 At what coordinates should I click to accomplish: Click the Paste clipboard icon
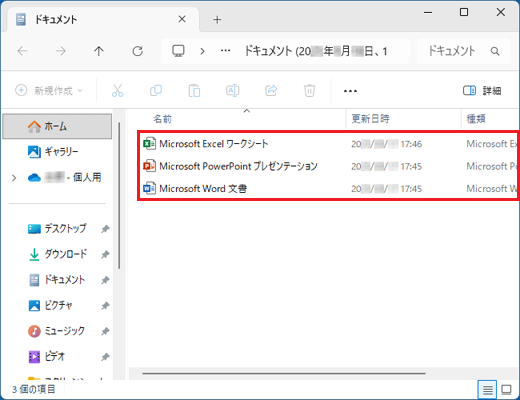[194, 90]
